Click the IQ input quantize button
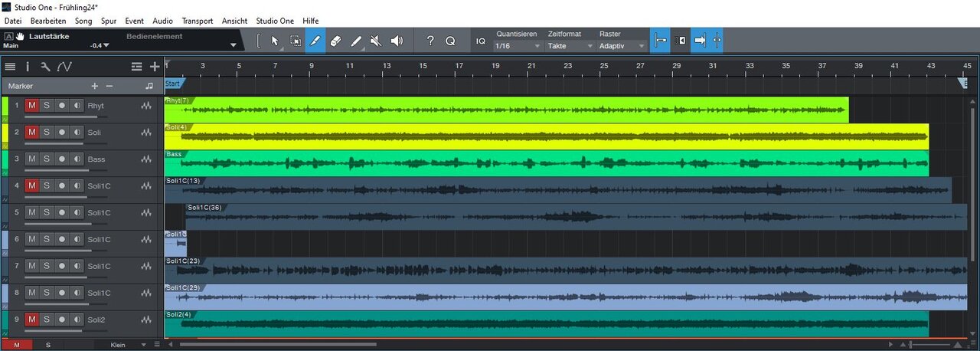The height and width of the screenshot is (351, 980). [481, 41]
